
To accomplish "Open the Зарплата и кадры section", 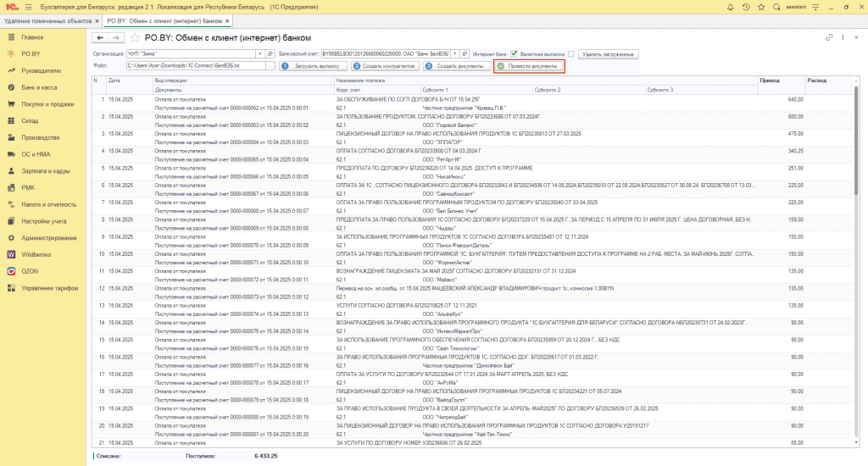I will click(44, 170).
